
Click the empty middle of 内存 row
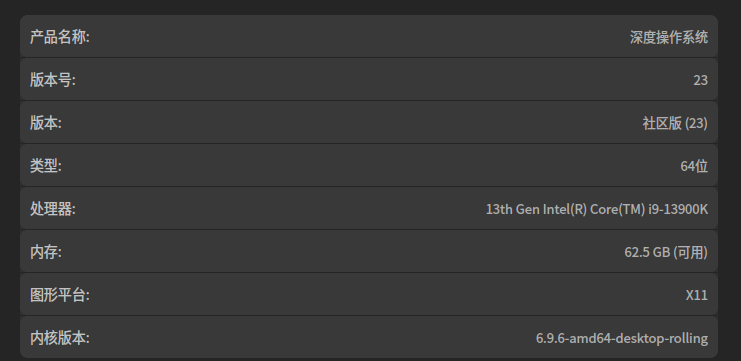(x=369, y=252)
